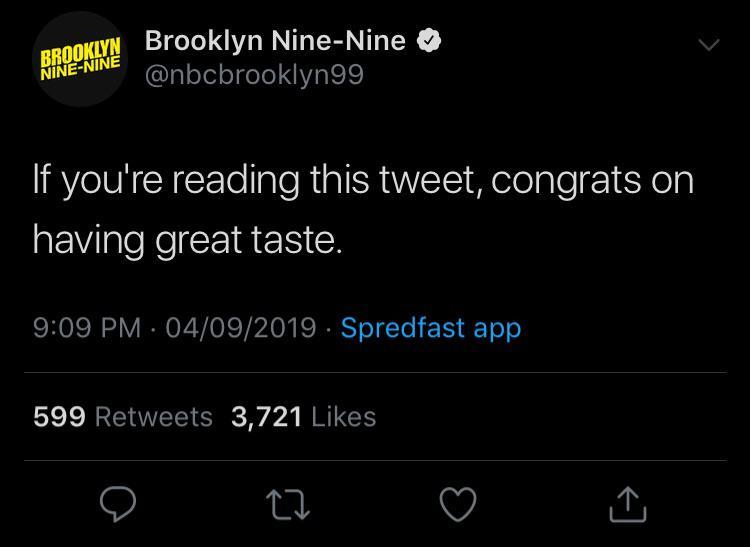Open the Spredfast app source link
This screenshot has width=750, height=547.
coord(430,328)
